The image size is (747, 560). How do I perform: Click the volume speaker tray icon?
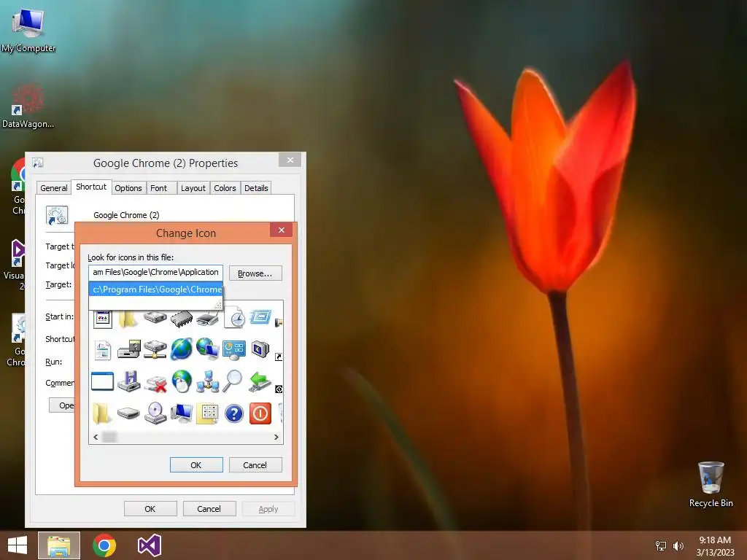[x=678, y=545]
